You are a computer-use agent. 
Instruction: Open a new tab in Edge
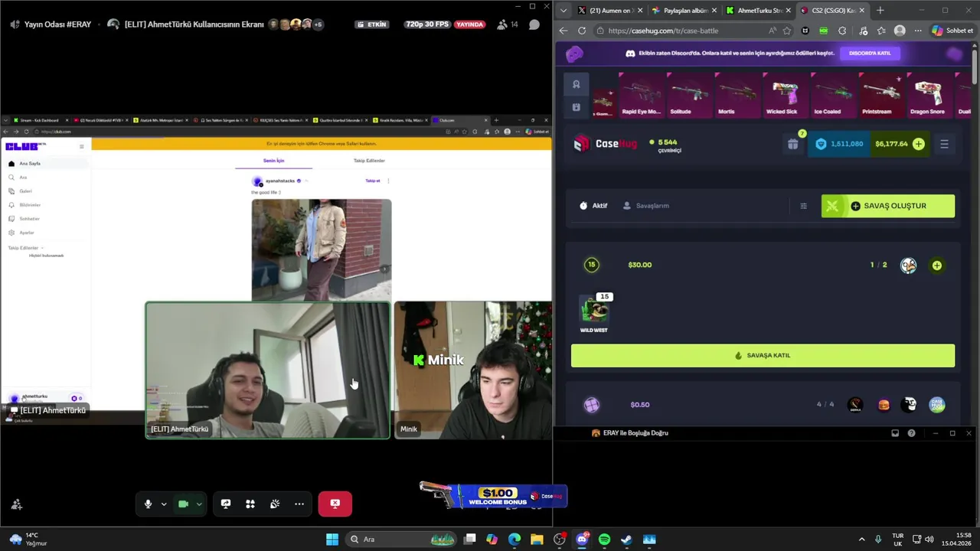880,10
